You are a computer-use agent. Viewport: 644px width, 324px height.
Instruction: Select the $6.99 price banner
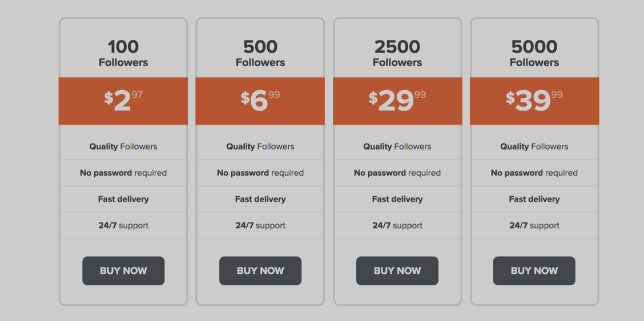point(260,101)
